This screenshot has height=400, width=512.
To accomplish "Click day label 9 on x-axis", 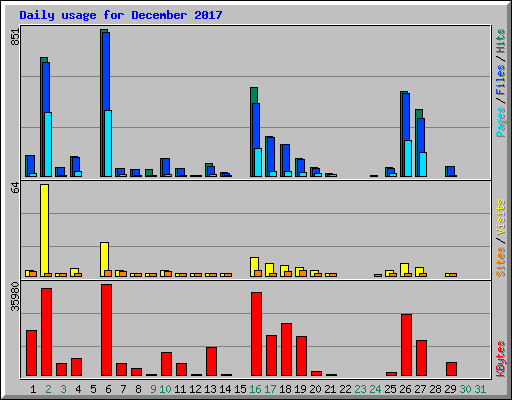I will 153,389.
